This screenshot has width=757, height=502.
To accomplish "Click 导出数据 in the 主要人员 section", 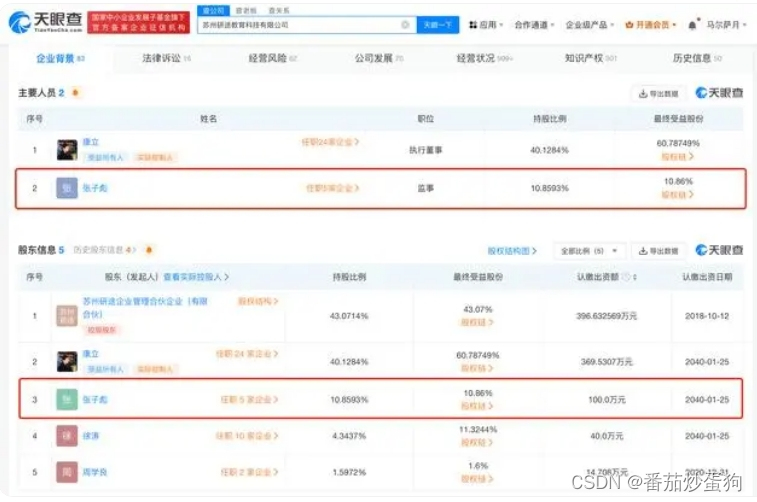I will (659, 94).
